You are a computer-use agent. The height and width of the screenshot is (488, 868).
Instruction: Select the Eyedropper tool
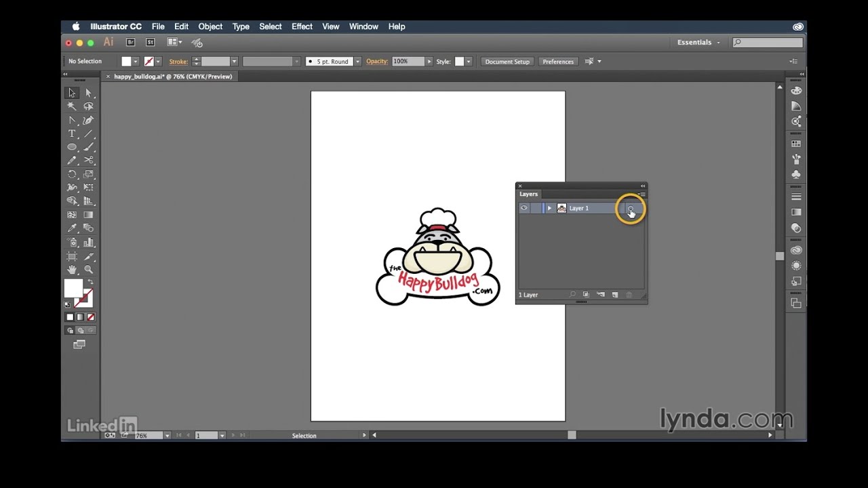72,228
